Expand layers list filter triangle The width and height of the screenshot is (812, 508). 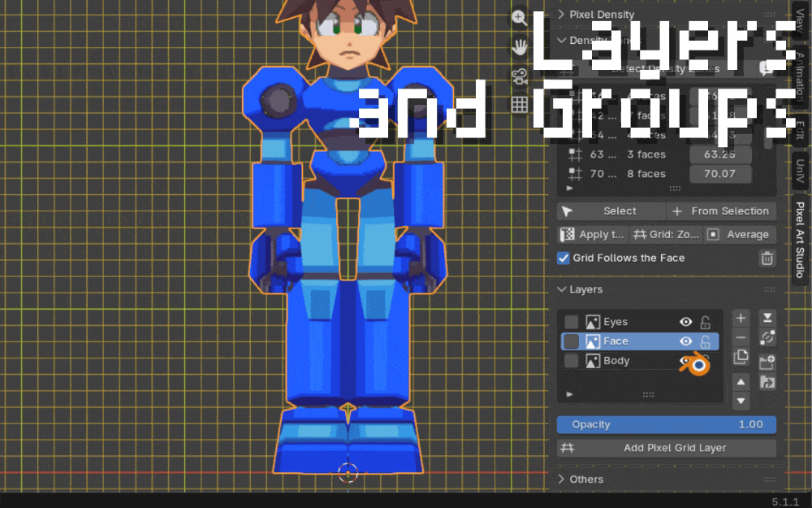(x=570, y=394)
